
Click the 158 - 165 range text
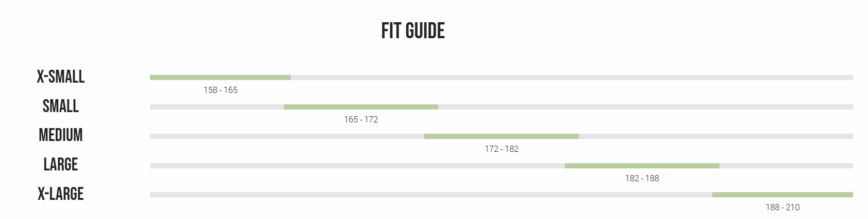coord(221,90)
